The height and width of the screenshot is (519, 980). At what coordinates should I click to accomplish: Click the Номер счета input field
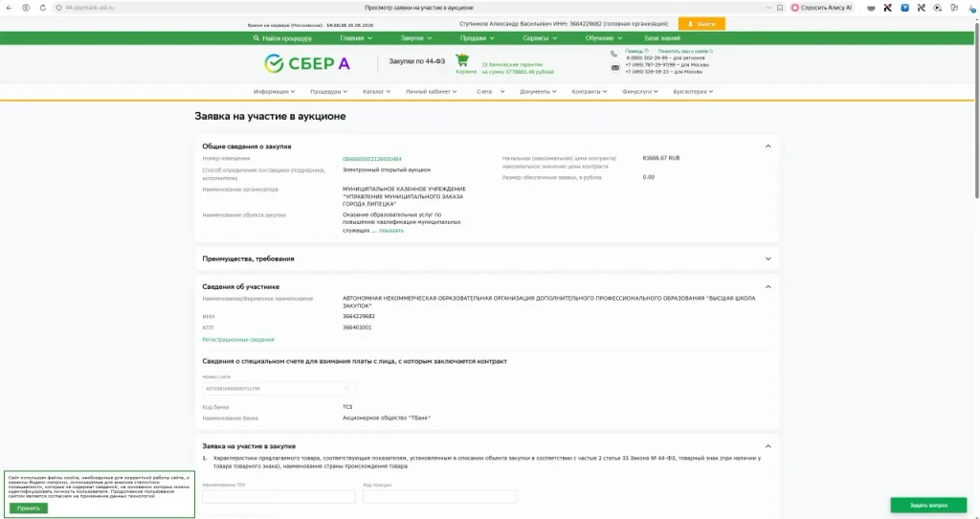278,389
